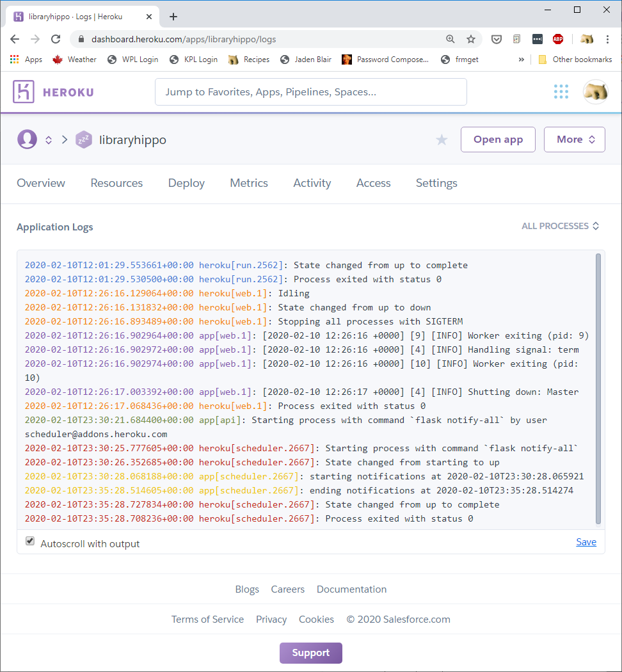Switch to the Metrics tab

[248, 183]
